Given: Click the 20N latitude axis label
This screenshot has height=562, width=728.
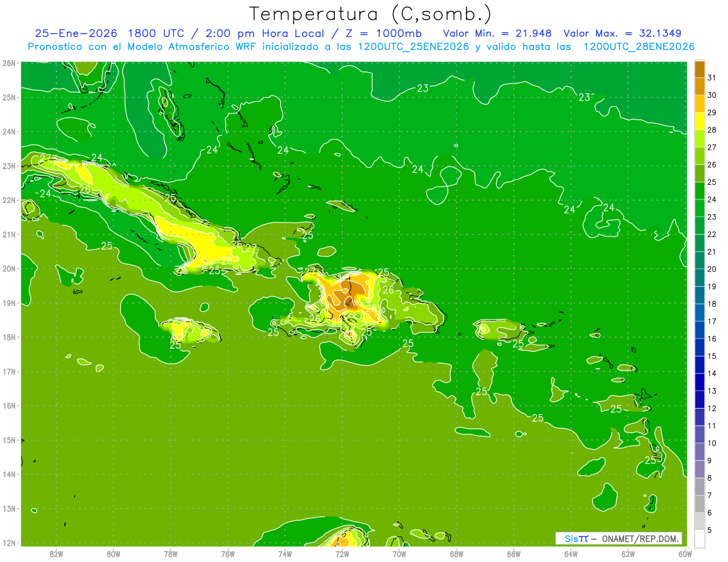Looking at the screenshot, I should (9, 269).
